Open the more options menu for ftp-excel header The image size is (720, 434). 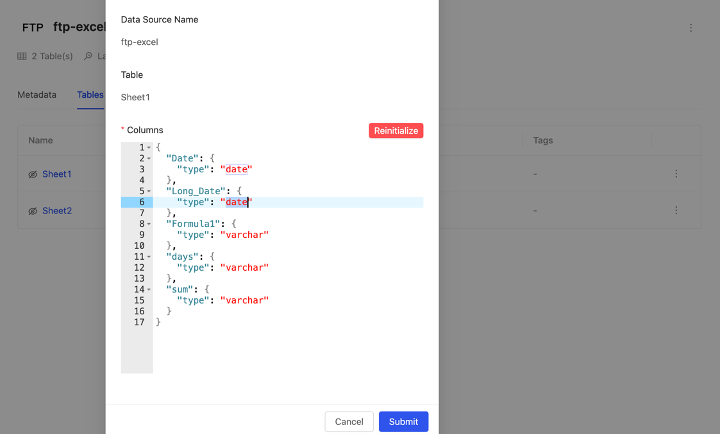(691, 28)
